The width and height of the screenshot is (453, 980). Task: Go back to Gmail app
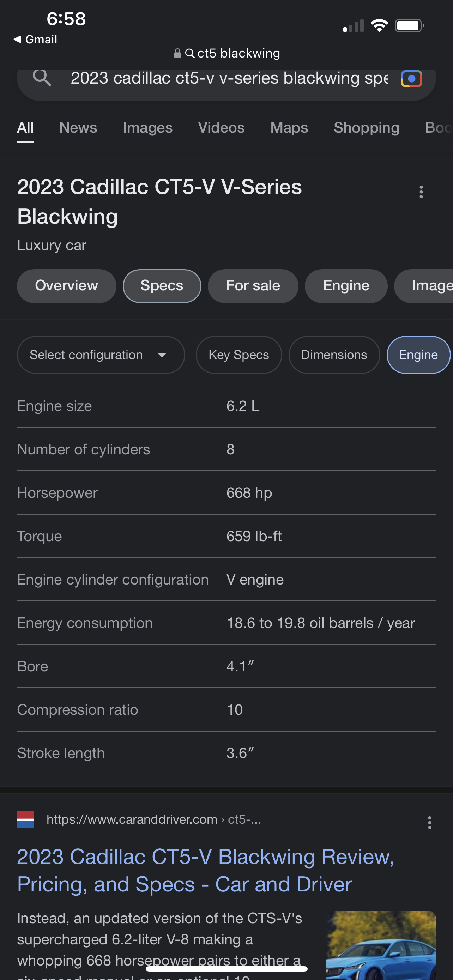point(35,39)
